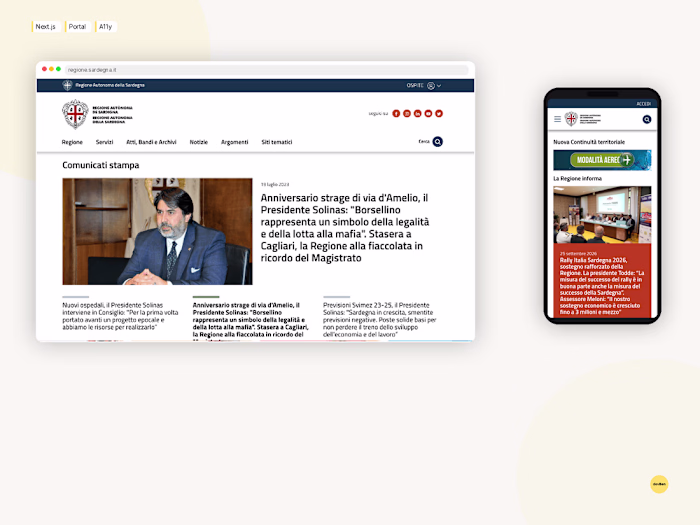
Task: Tap the crest logo in mobile header
Action: (x=571, y=119)
